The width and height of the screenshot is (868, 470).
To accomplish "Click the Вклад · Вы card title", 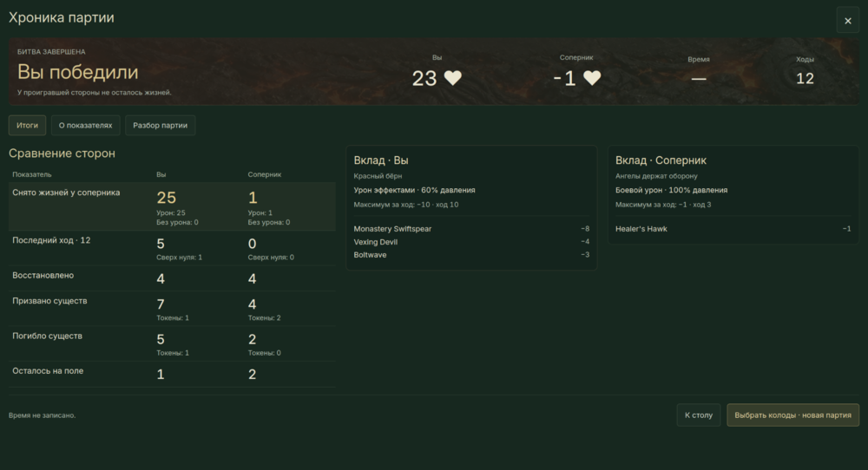I will coord(381,160).
